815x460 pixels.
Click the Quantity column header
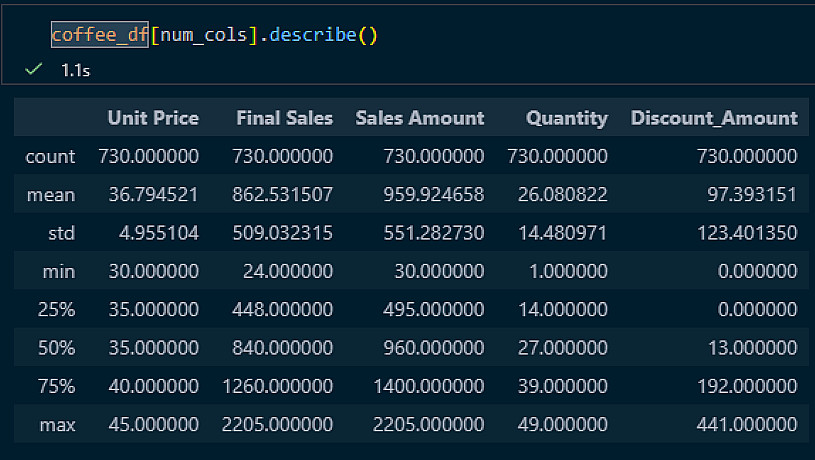(x=567, y=118)
